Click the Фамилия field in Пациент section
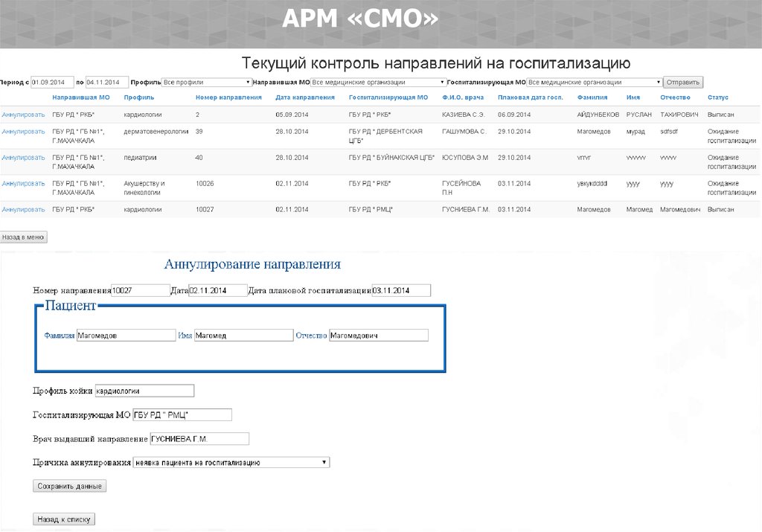Image resolution: width=762 pixels, height=532 pixels. [x=126, y=336]
